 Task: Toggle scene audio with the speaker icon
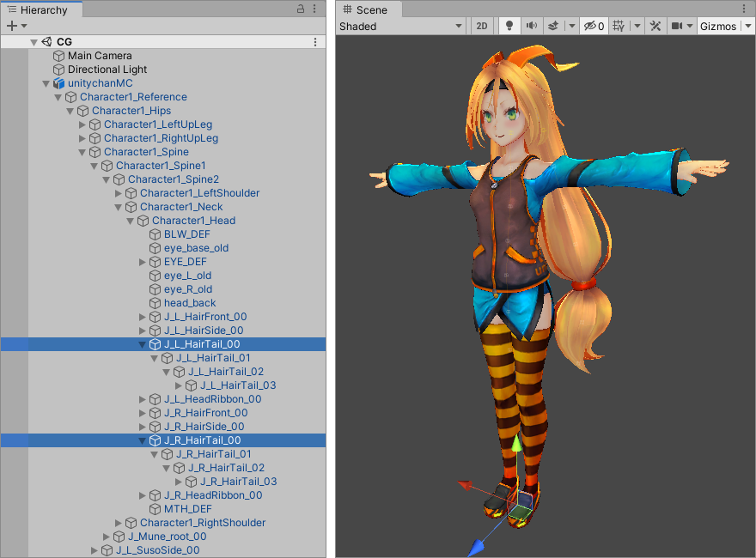[x=532, y=27]
